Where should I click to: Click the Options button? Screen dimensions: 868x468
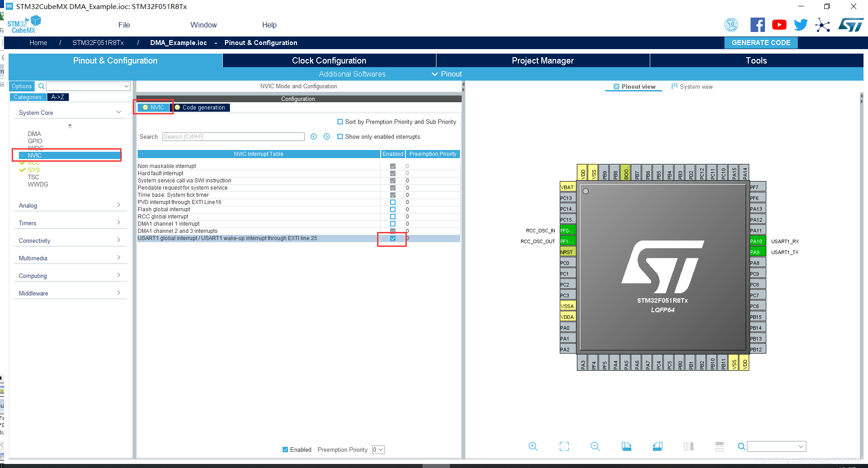click(x=22, y=86)
